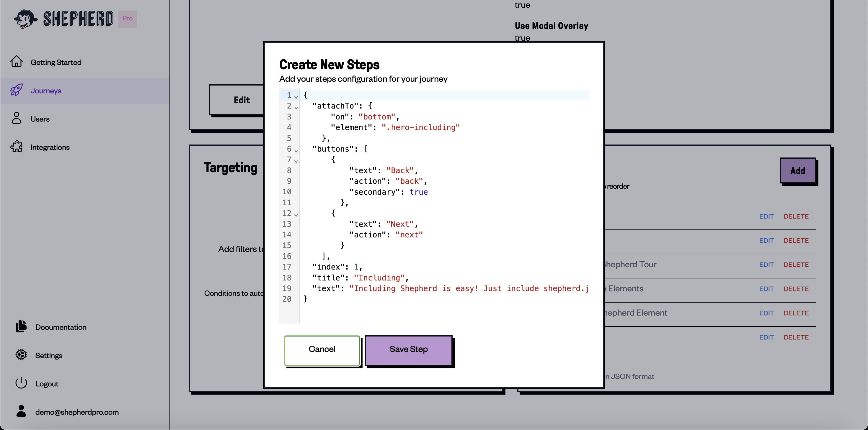Click the Pro badge next to logo
Image resolution: width=868 pixels, height=430 pixels.
click(x=127, y=19)
